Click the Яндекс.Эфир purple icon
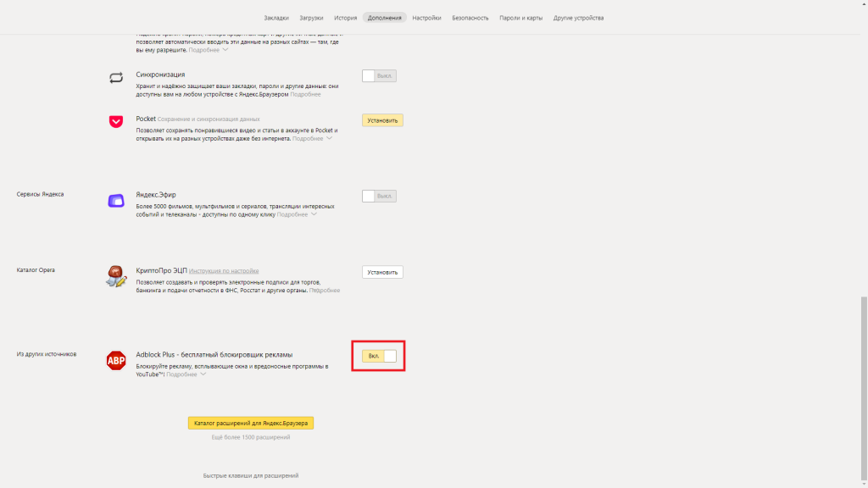Screen dimensions: 868x488 point(115,200)
